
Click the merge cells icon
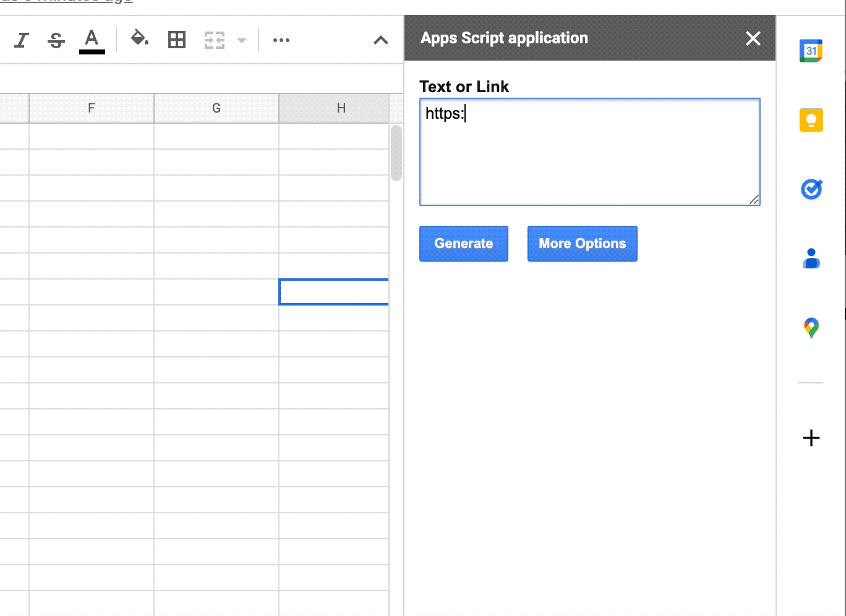[214, 40]
